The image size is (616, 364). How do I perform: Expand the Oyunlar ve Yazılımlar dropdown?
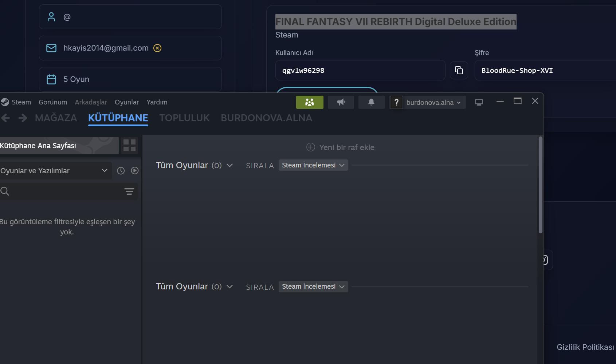click(56, 171)
